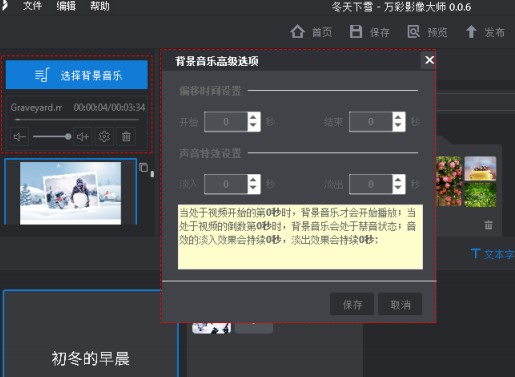The width and height of the screenshot is (515, 377).
Task: Select the green grass thumbnail
Action: point(480,195)
